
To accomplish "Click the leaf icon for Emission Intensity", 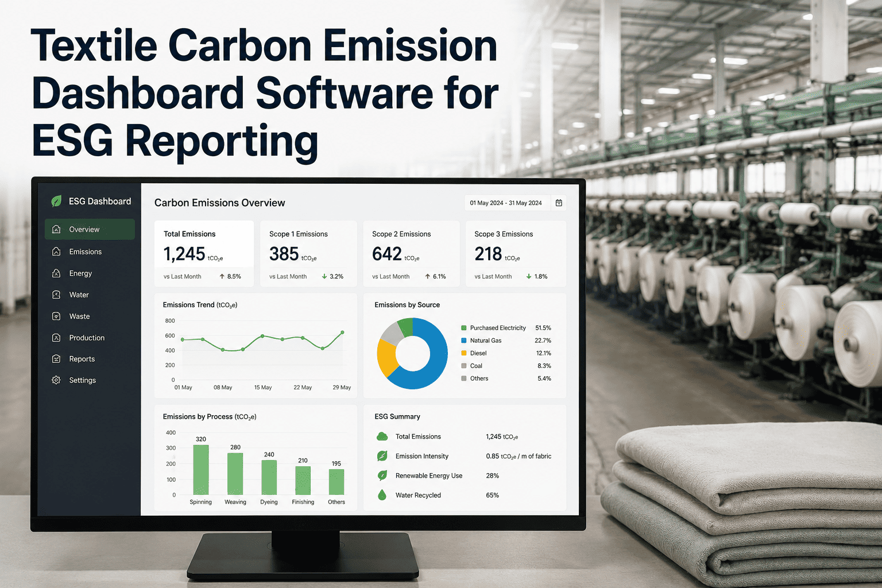I will pos(382,456).
